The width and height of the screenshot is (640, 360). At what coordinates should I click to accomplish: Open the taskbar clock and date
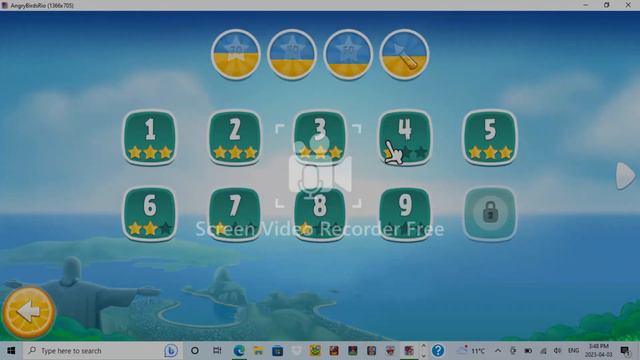(x=599, y=351)
